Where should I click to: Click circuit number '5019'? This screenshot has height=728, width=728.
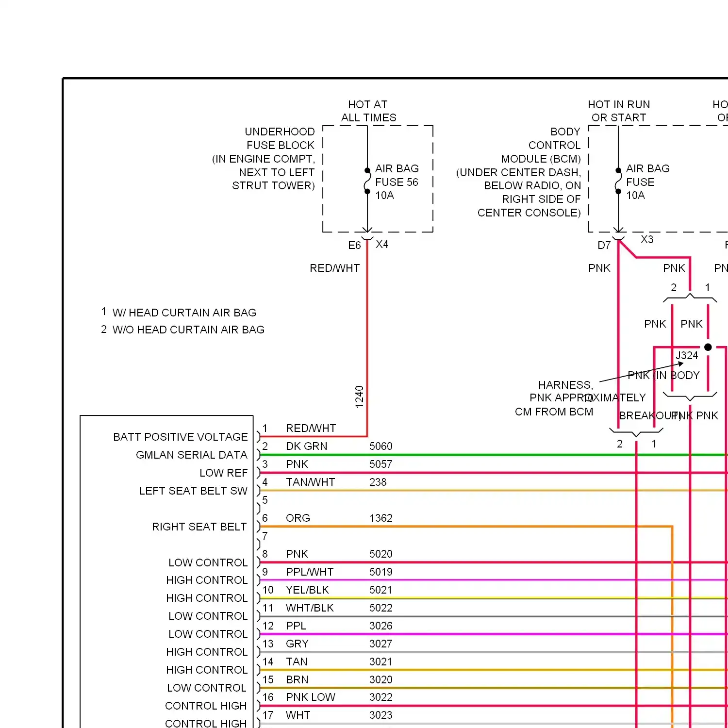click(381, 572)
